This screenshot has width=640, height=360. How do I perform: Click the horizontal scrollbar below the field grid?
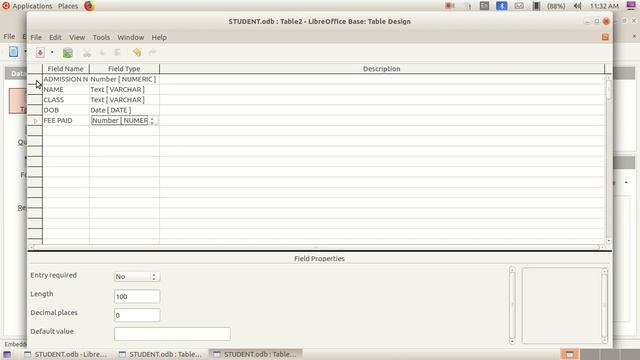(316, 247)
